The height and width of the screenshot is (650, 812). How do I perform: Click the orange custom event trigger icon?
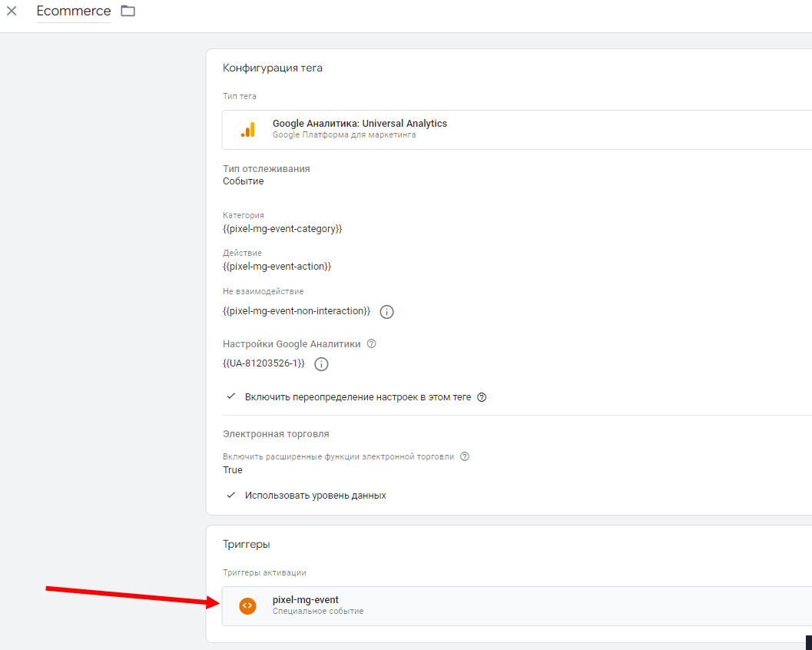point(247,605)
